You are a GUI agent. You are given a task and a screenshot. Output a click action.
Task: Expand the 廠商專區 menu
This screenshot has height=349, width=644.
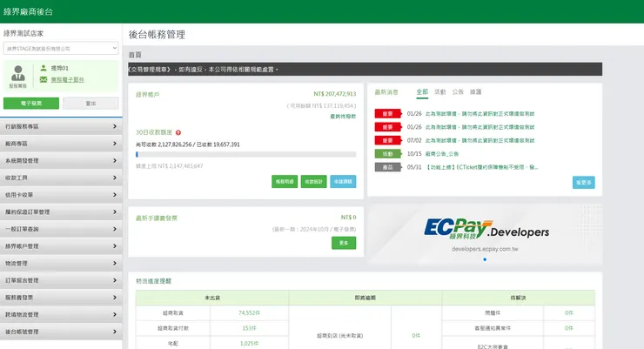[x=61, y=144]
